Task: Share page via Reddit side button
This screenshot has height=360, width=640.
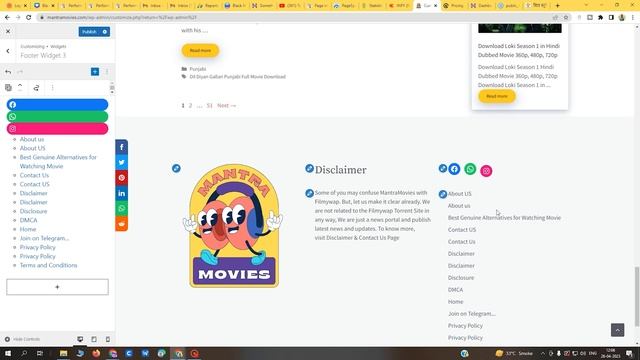Action: coord(122,224)
